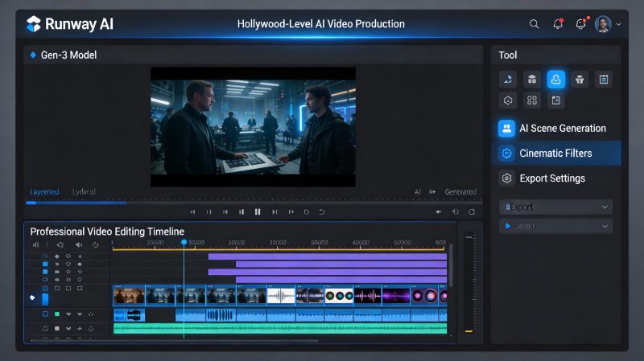
Task: Open the user avatar account menu chevron
Action: tap(618, 24)
